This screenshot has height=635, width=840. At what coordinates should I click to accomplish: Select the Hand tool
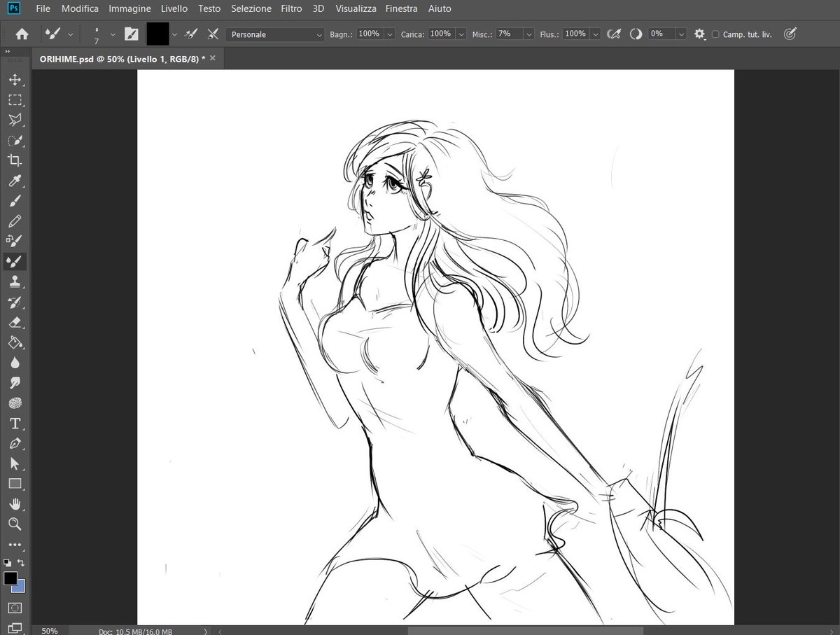coord(15,504)
